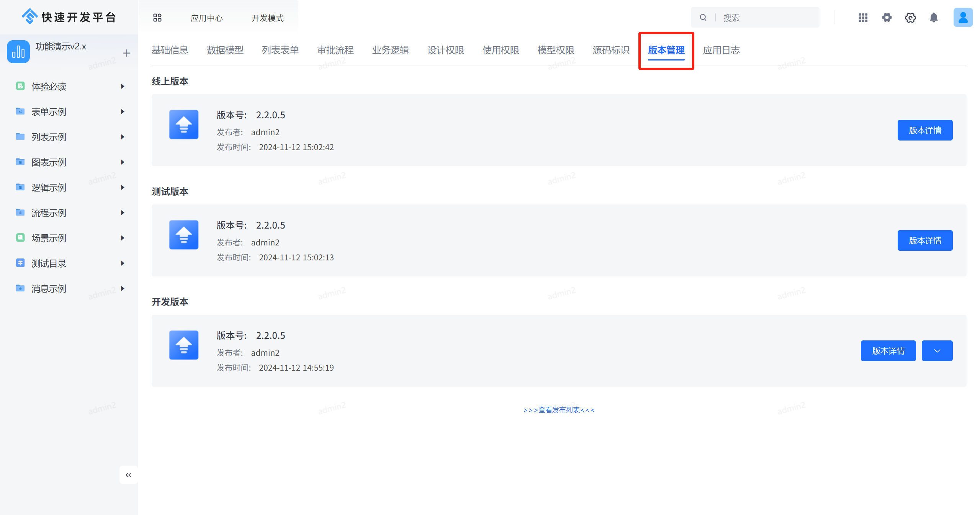
Task: Click the 功能演示v2.x app chart icon
Action: pos(18,52)
